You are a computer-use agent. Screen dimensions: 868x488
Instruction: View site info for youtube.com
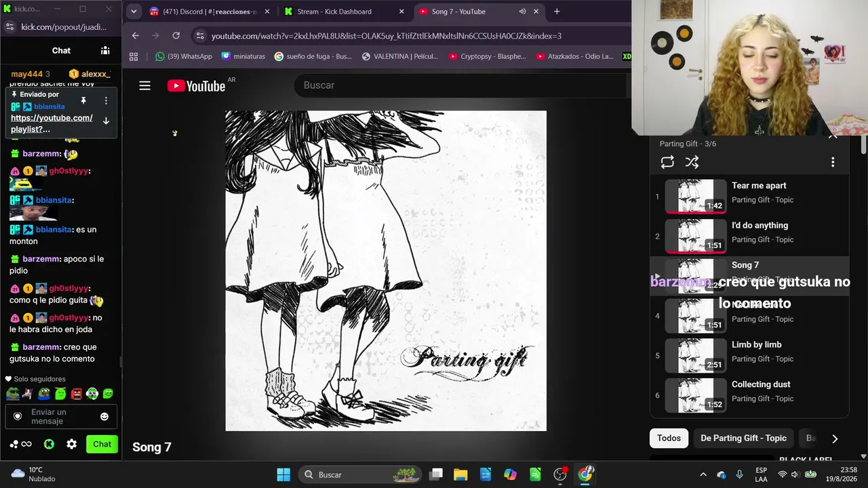pos(199,36)
